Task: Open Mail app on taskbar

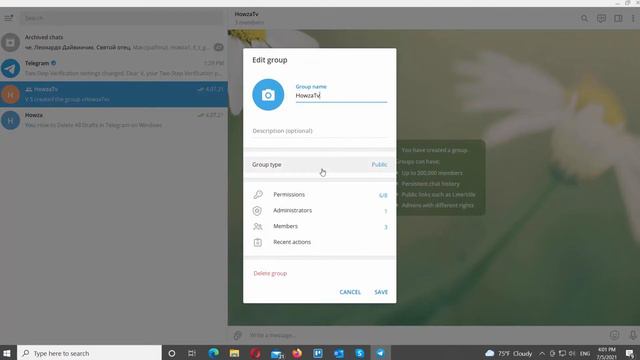Action: point(277,353)
